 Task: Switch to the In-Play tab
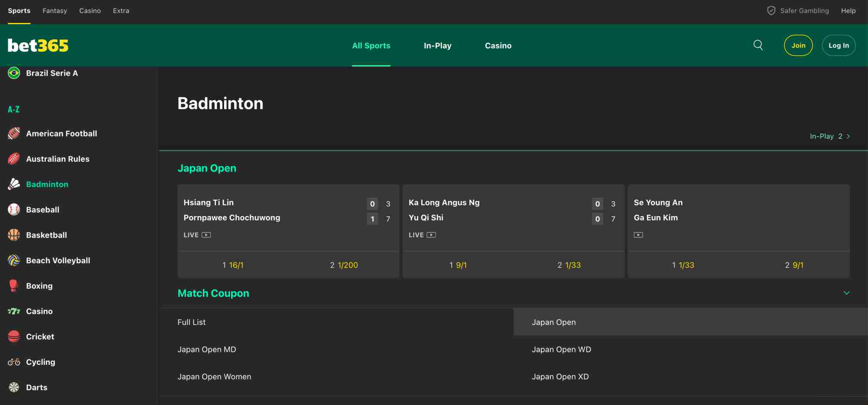(437, 45)
